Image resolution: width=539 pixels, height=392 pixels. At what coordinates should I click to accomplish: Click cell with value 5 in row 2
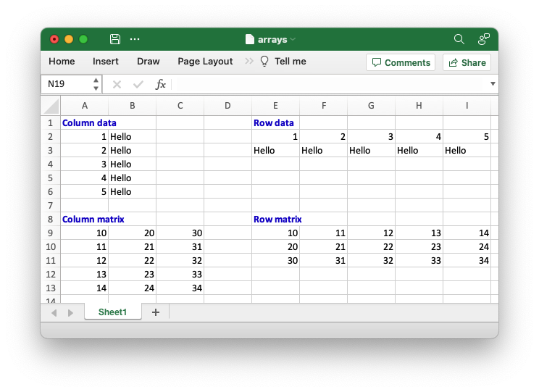(x=467, y=136)
